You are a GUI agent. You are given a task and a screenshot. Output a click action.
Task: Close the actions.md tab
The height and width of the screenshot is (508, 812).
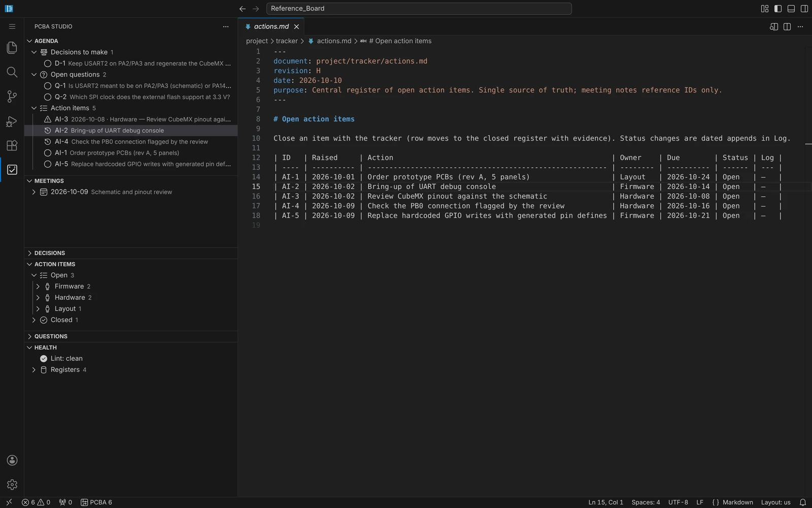[x=296, y=26]
